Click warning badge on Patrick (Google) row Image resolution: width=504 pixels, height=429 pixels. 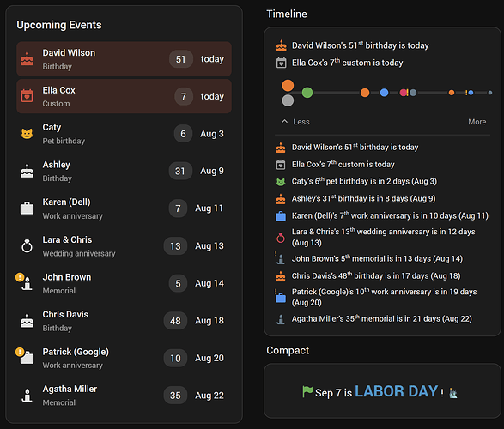[x=20, y=352]
